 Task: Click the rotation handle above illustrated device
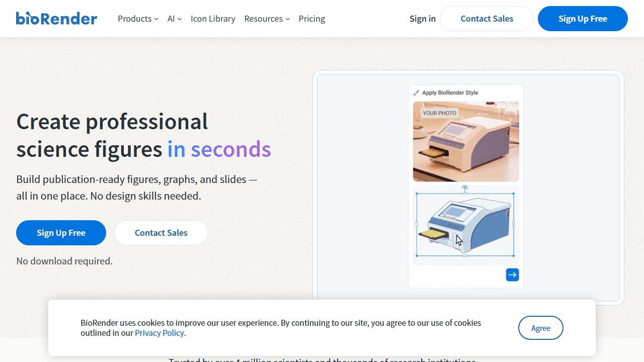(465, 189)
